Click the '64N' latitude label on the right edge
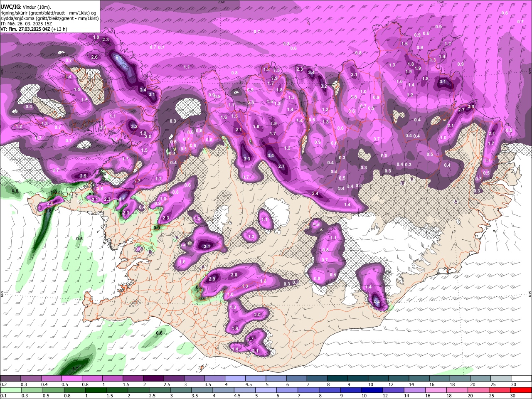 point(530,294)
